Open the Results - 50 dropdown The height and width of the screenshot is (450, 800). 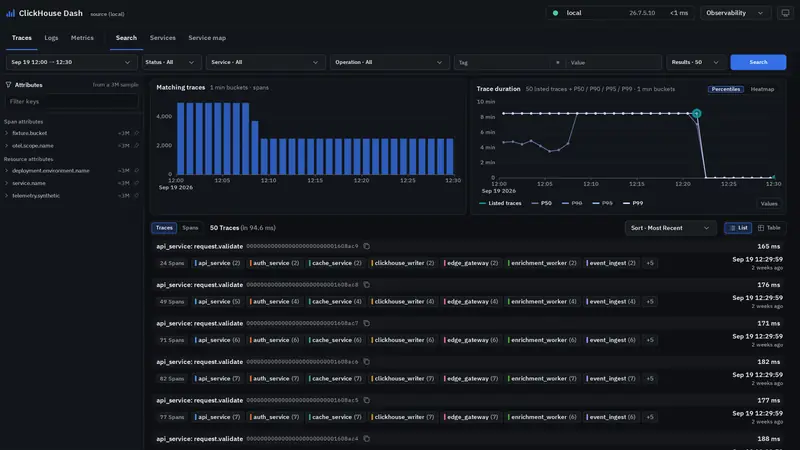[x=695, y=62]
